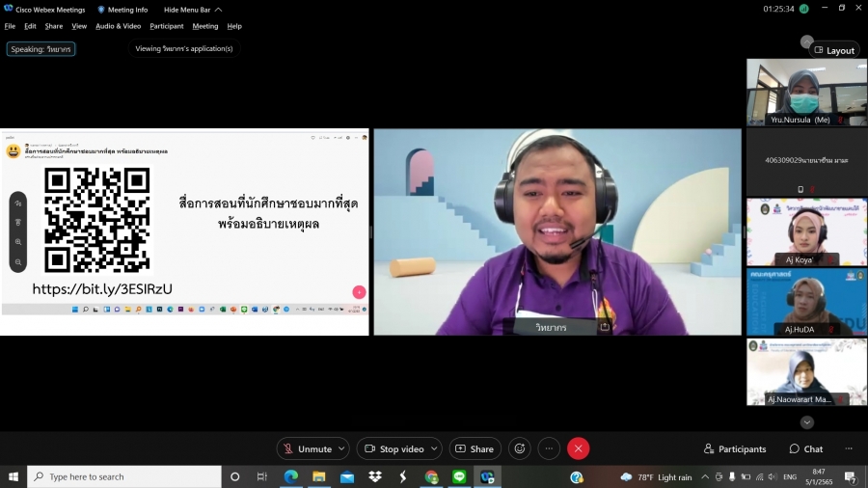
Task: Click Meeting Info shield icon
Action: coord(101,10)
